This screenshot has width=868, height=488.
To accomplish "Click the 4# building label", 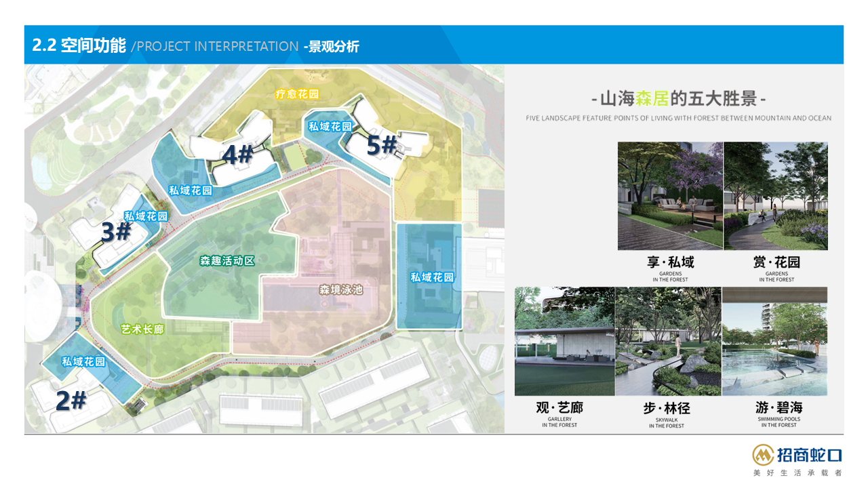I will [x=237, y=155].
